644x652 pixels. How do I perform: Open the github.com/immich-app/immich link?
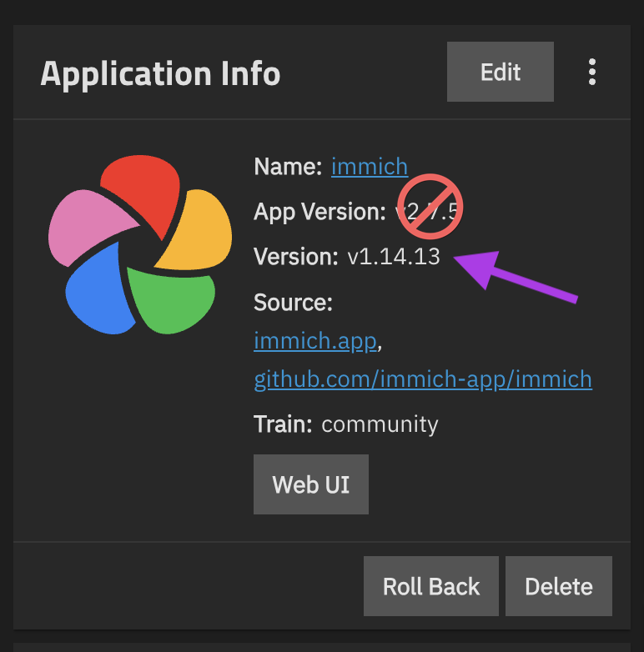pos(423,379)
